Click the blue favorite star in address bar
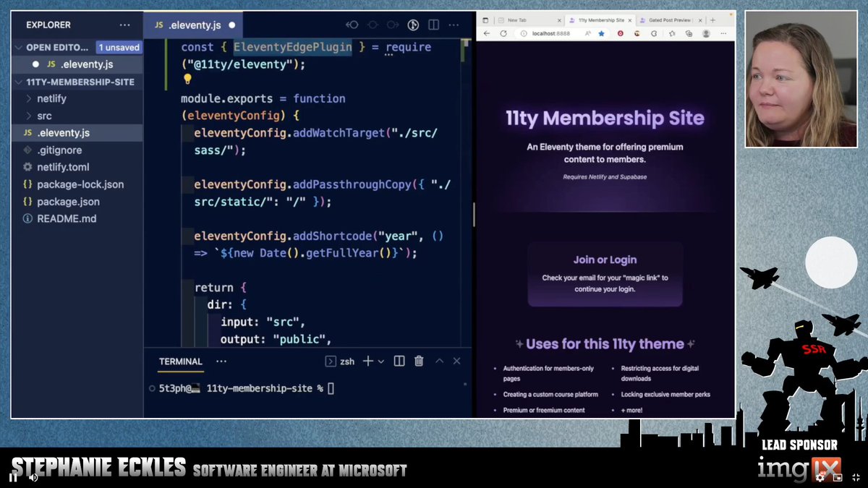The height and width of the screenshot is (488, 868). click(601, 33)
